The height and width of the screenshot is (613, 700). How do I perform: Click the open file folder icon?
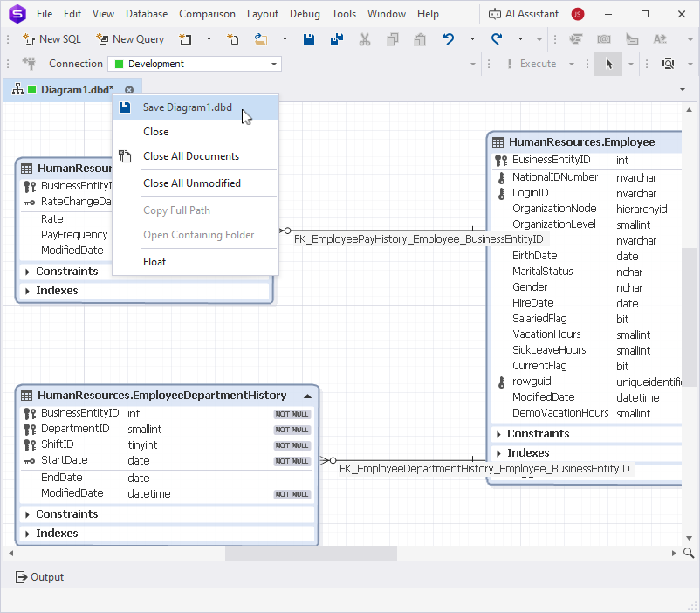pos(261,39)
